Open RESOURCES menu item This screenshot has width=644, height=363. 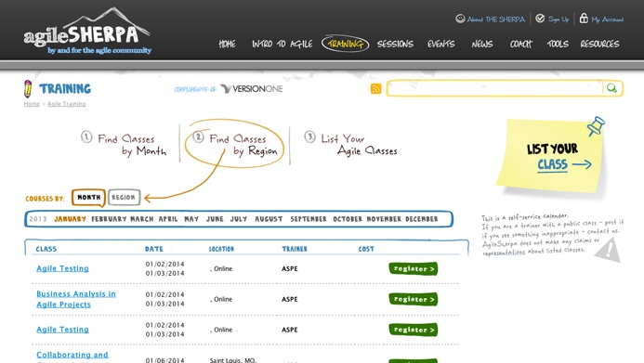599,44
